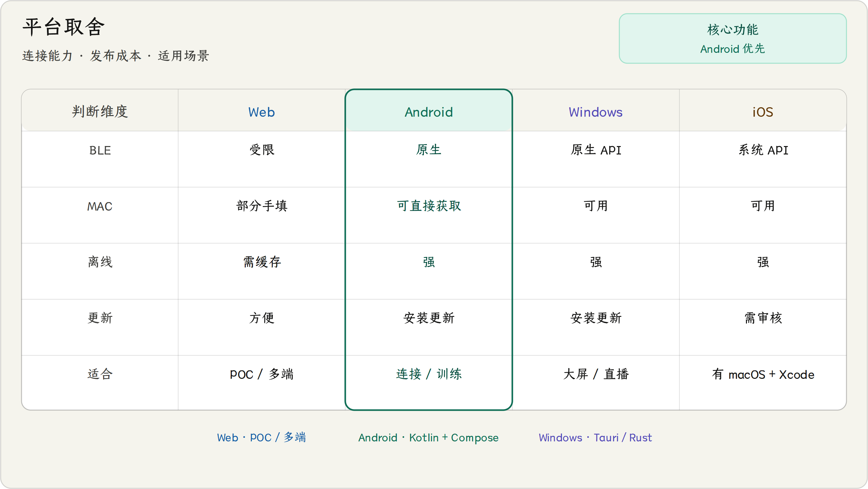Click the highlighted "Android" table column header
Image resolution: width=868 pixels, height=489 pixels.
point(428,112)
